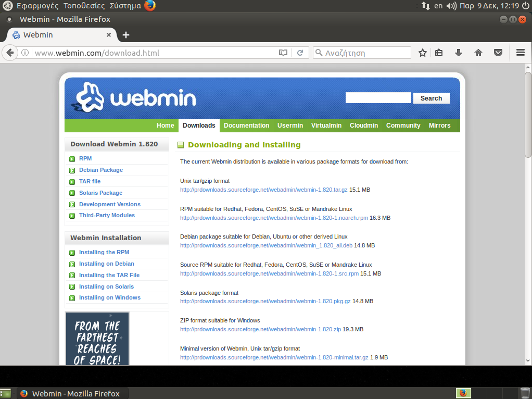Viewport: 532px width, 399px height.
Task: Reload the current page
Action: coord(300,53)
